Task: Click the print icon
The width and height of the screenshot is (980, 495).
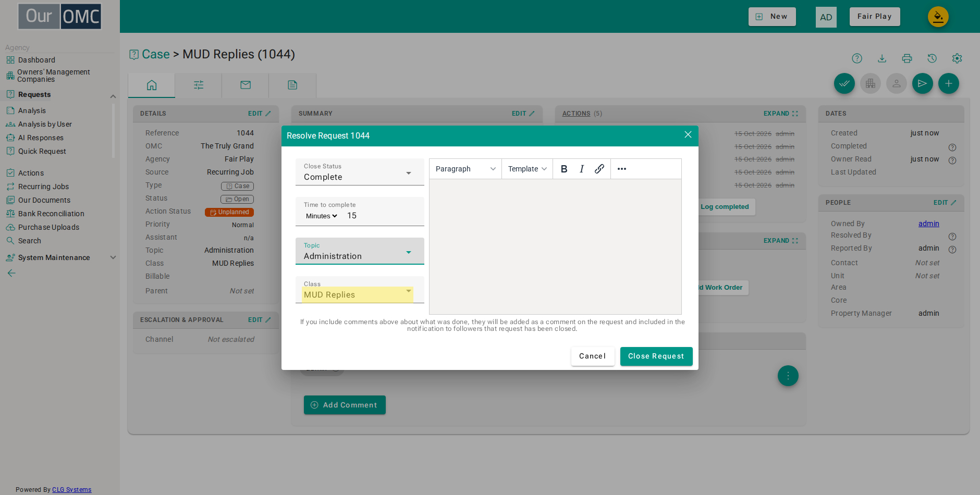Action: click(x=907, y=58)
